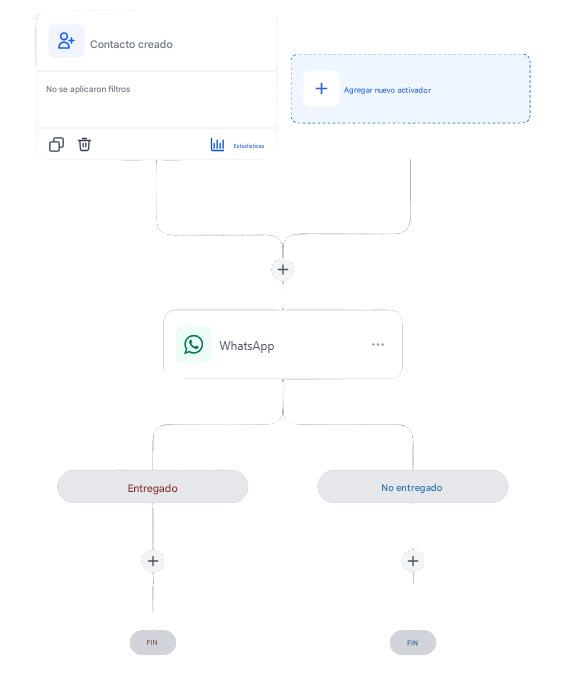
Task: Duplicate the Contacto creado trigger
Action: pyautogui.click(x=56, y=145)
